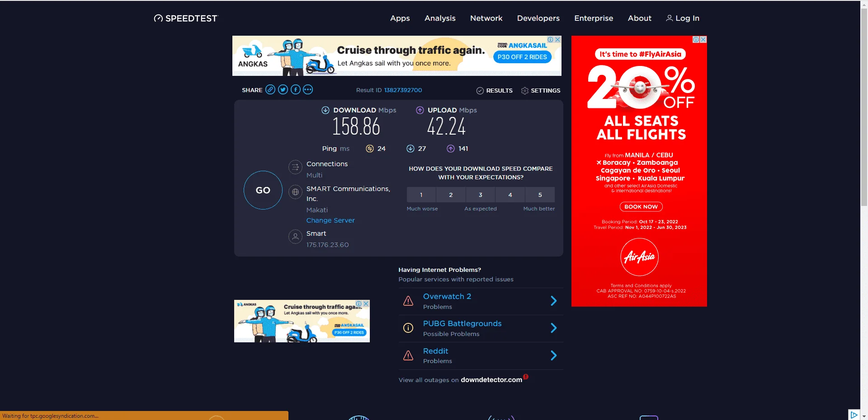This screenshot has height=420, width=868.
Task: Rate download speed as 1 much worse
Action: pyautogui.click(x=421, y=195)
